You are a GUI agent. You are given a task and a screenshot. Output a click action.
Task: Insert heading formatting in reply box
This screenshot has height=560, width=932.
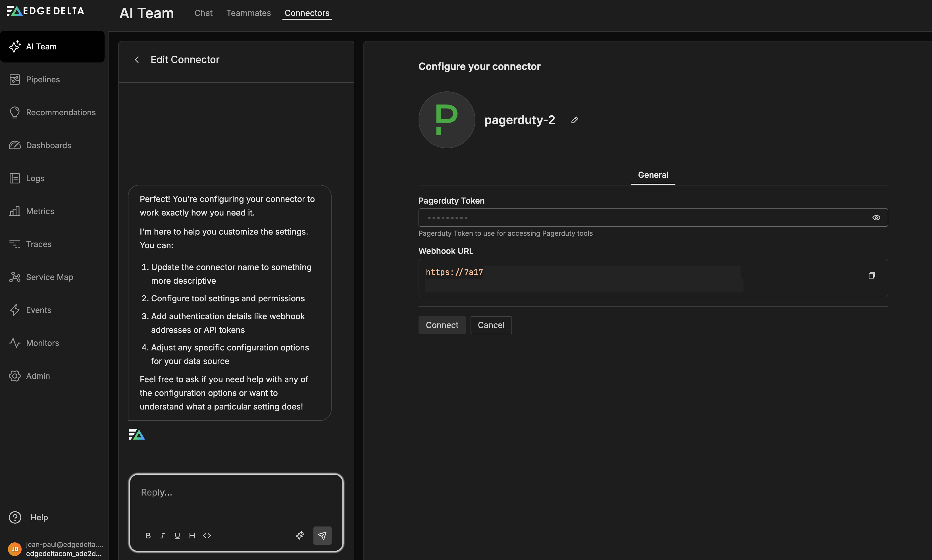pyautogui.click(x=192, y=536)
